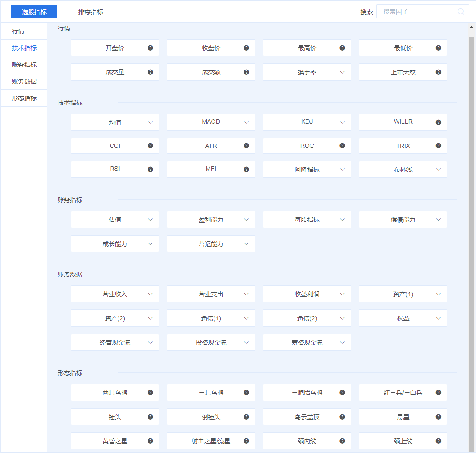
Task: Expand the 换手率 dropdown
Action: 342,72
